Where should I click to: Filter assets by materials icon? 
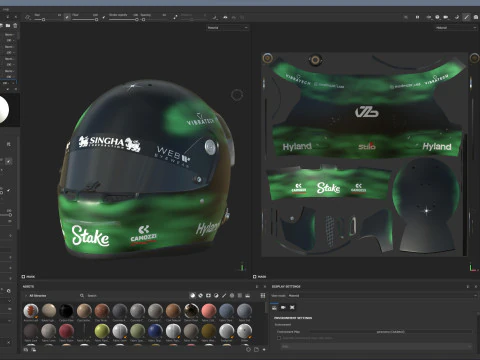click(192, 295)
